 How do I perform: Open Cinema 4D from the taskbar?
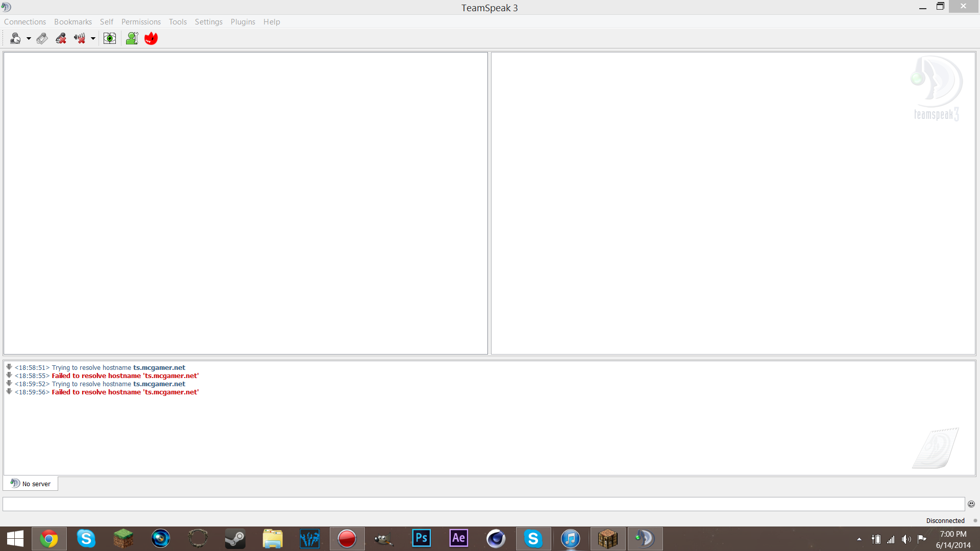point(496,539)
